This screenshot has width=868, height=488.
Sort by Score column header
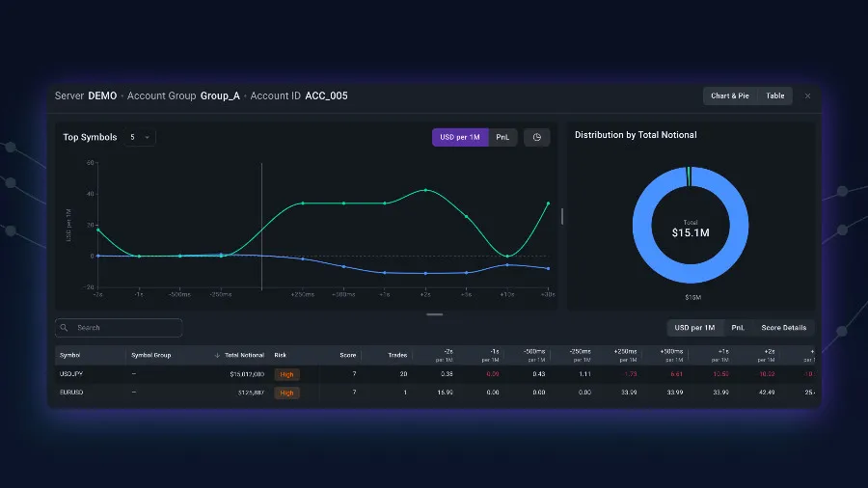(347, 355)
